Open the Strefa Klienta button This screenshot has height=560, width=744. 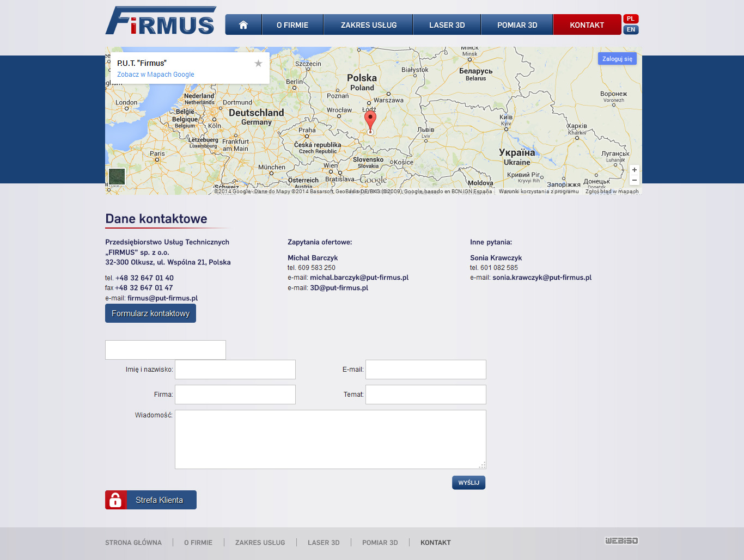[151, 500]
